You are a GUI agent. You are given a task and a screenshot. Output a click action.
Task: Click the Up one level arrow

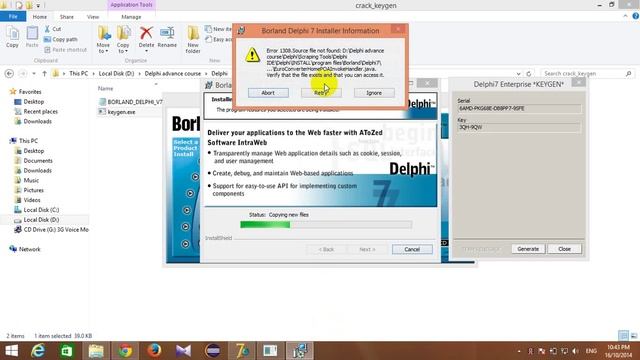point(44,73)
